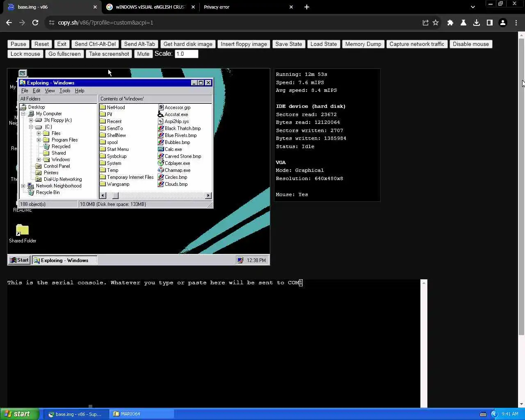Image resolution: width=525 pixels, height=420 pixels.
Task: Click the Exploring - Windows taskbar button
Action: [x=64, y=260]
